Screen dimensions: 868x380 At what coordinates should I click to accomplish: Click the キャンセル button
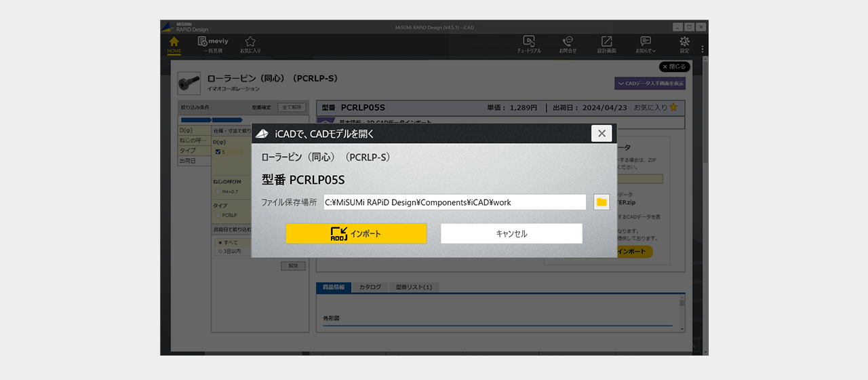[x=511, y=233]
